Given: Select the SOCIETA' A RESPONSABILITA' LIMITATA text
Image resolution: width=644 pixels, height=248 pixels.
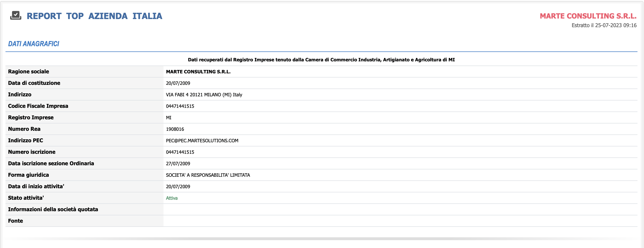Looking at the screenshot, I should [208, 175].
